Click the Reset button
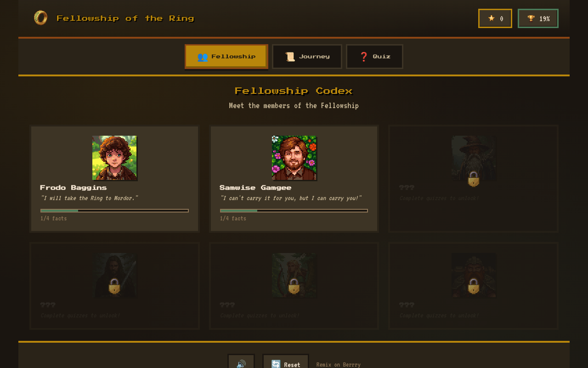 tap(286, 362)
